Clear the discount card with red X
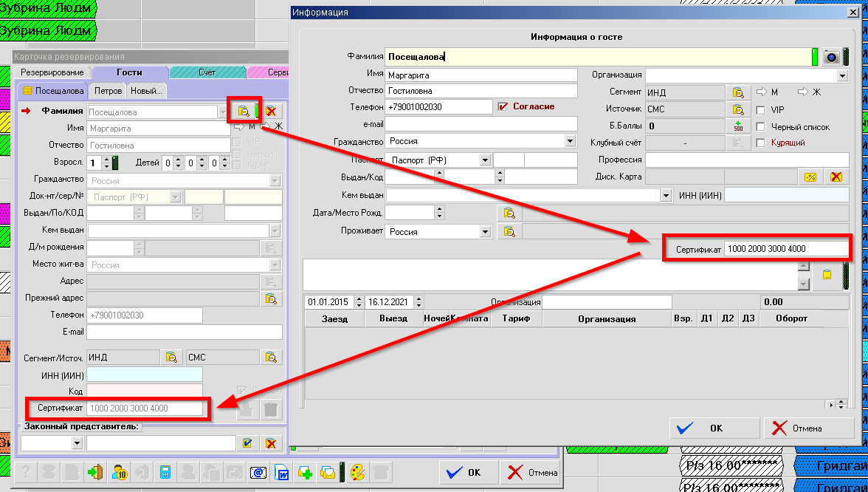Image resolution: width=868 pixels, height=492 pixels. [836, 177]
